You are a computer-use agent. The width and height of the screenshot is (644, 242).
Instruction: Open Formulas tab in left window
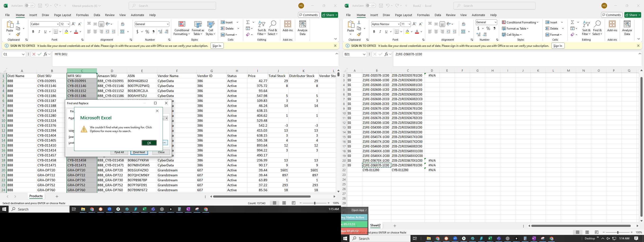[x=82, y=15]
